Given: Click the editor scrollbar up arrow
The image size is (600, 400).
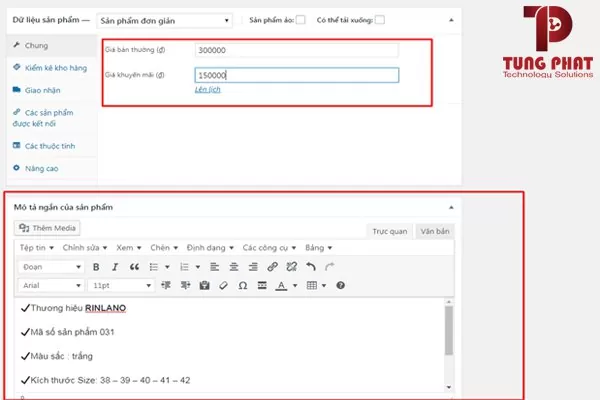Looking at the screenshot, I should [449, 302].
